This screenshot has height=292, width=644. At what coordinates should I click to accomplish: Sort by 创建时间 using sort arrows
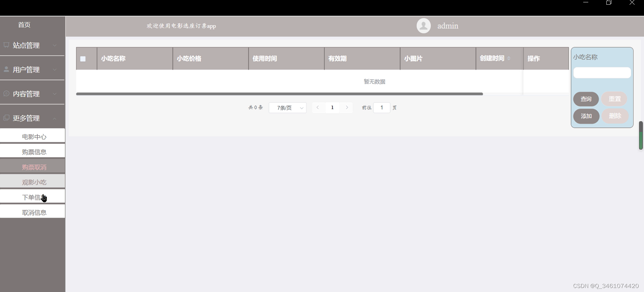509,58
